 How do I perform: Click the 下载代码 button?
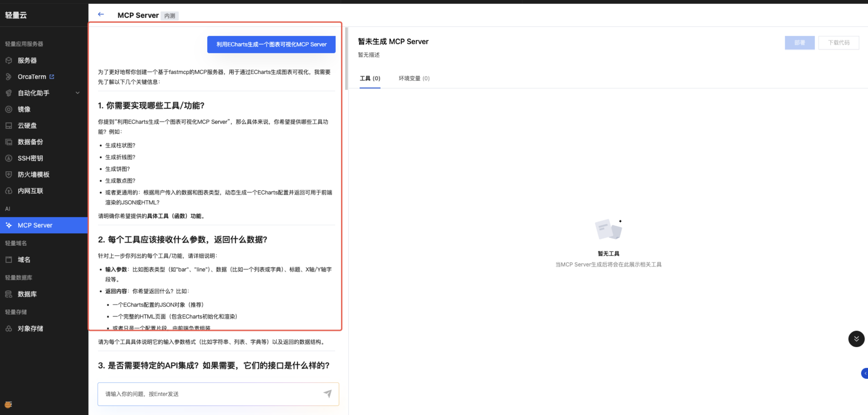[x=839, y=43]
